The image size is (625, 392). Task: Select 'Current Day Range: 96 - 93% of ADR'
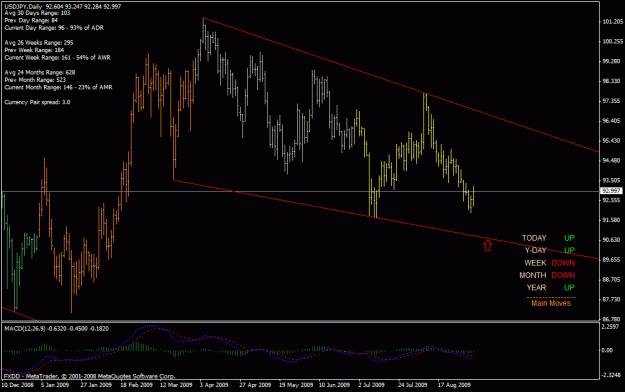pyautogui.click(x=54, y=28)
